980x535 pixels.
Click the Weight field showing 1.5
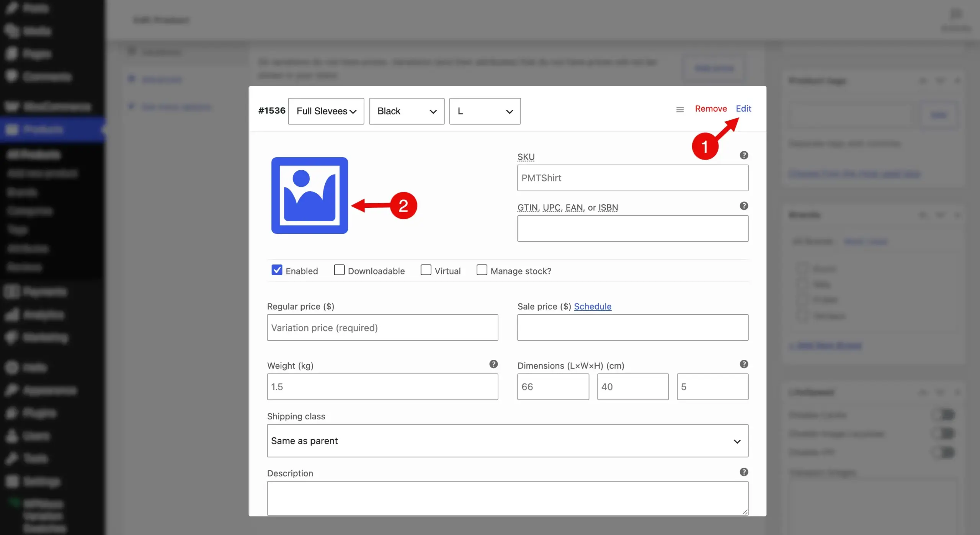coord(382,387)
